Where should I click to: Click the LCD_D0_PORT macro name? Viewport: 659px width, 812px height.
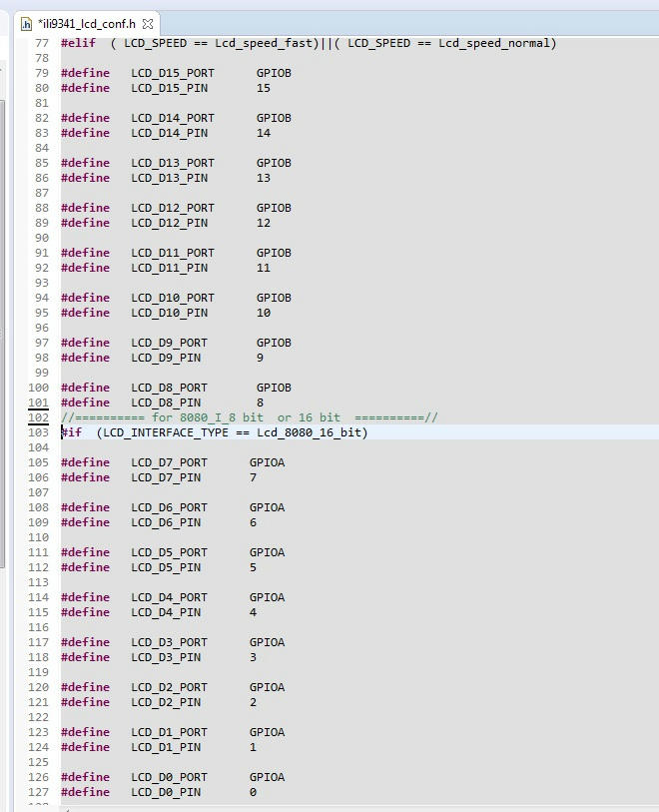click(x=169, y=777)
